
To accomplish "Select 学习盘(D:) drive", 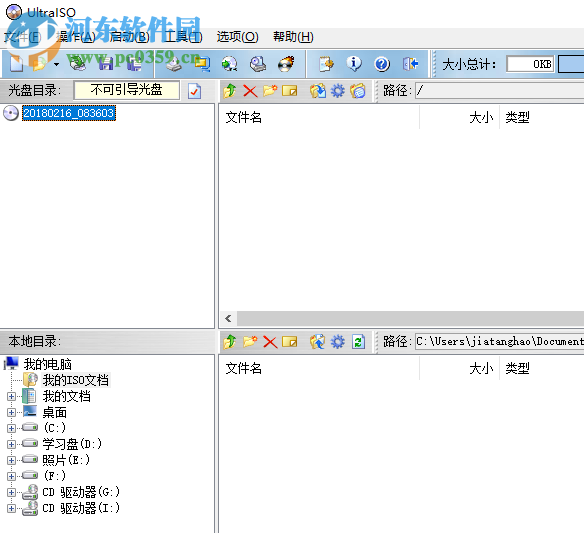I will (x=72, y=444).
